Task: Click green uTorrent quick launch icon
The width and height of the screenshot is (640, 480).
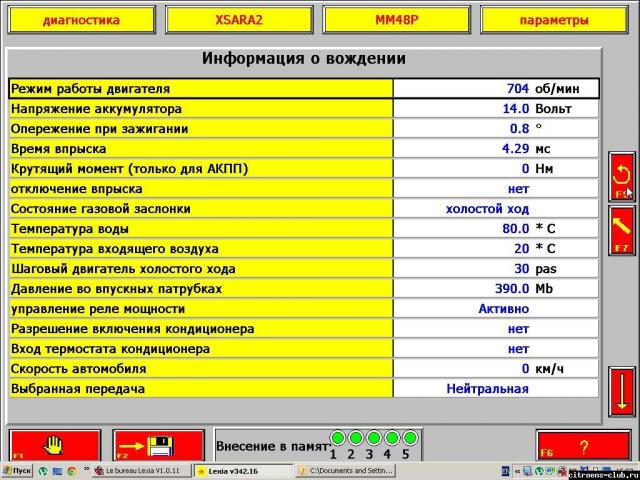Action: [x=43, y=471]
